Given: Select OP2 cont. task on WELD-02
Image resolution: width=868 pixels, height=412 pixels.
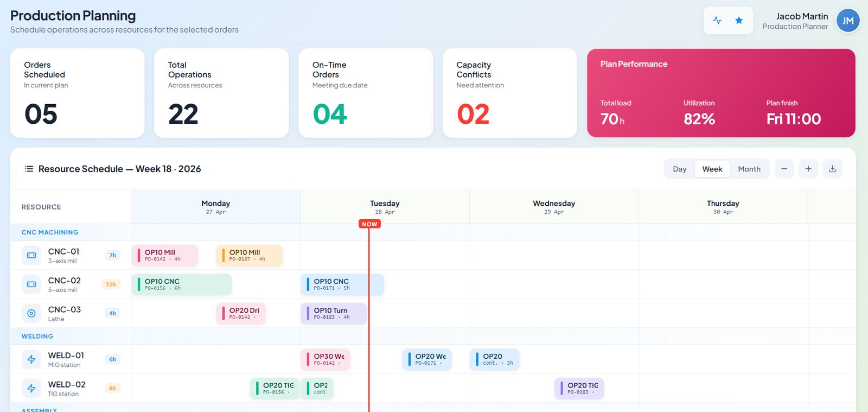Looking at the screenshot, I should 317,388.
